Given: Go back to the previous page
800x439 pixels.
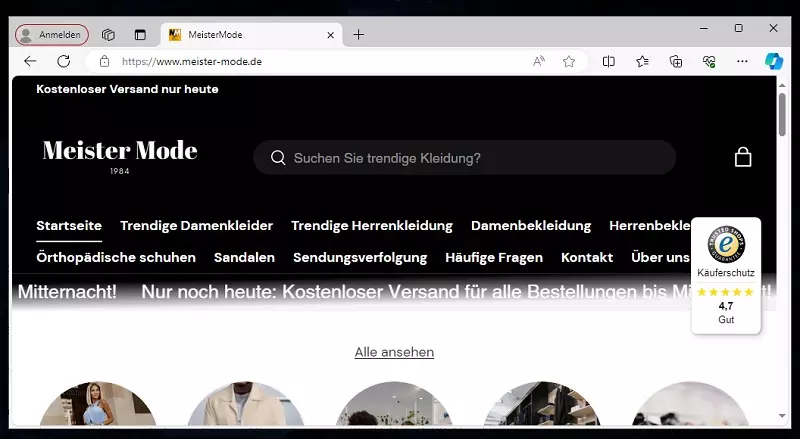Looking at the screenshot, I should (30, 62).
